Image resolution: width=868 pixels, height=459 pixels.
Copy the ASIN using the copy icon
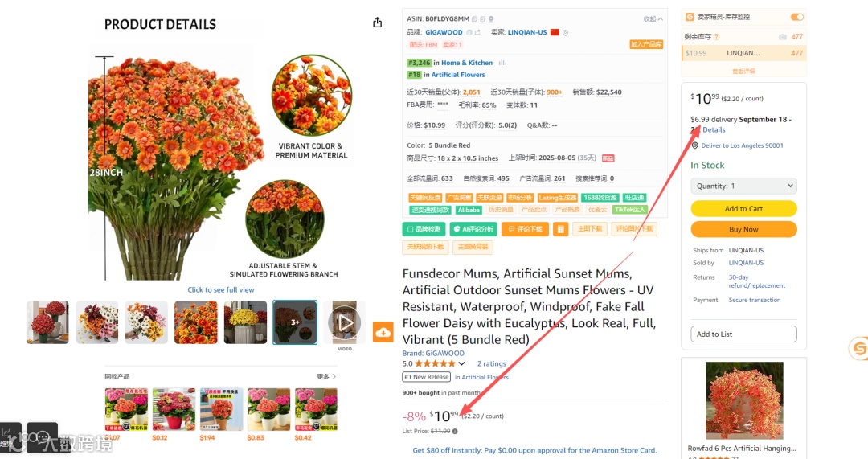pos(474,18)
